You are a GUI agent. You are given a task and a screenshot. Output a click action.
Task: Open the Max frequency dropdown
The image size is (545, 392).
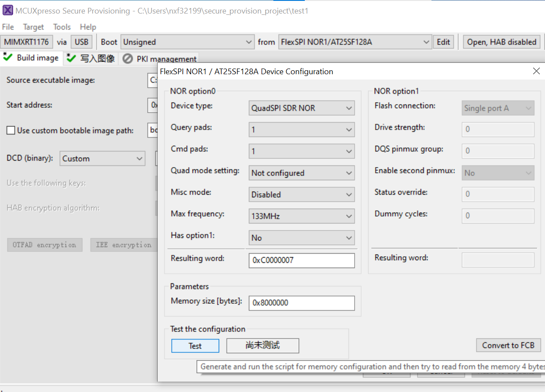coord(349,216)
